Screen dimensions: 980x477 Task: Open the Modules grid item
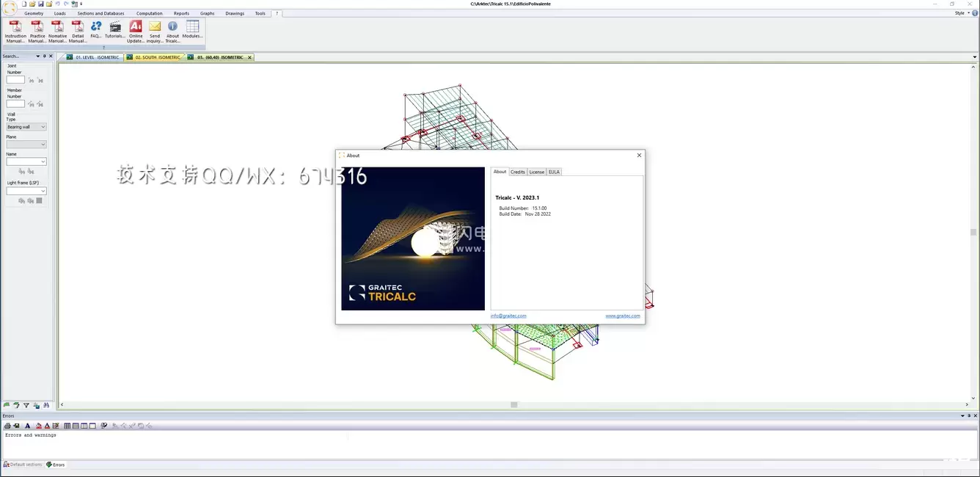[x=192, y=29]
